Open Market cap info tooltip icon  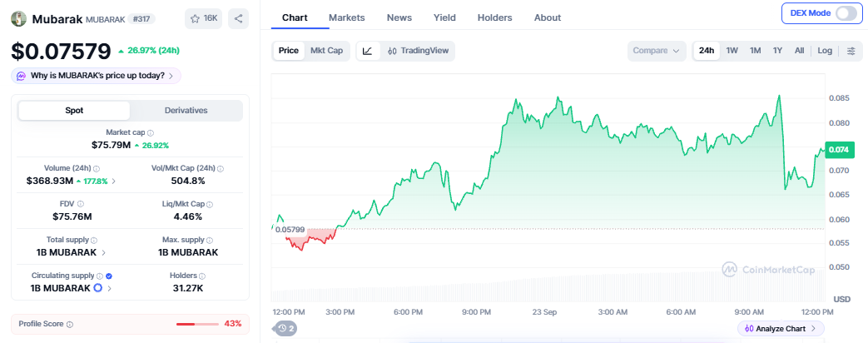[x=151, y=133]
